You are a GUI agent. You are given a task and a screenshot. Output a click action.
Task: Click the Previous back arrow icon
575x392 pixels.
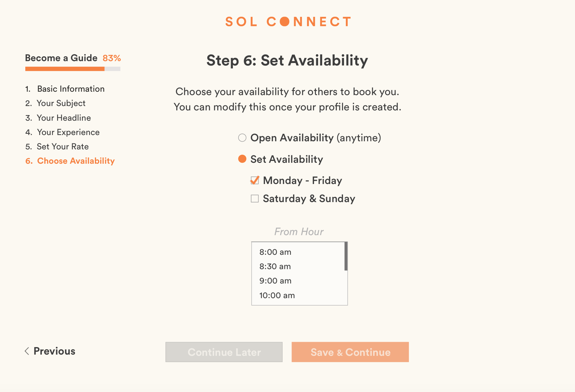pyautogui.click(x=27, y=351)
